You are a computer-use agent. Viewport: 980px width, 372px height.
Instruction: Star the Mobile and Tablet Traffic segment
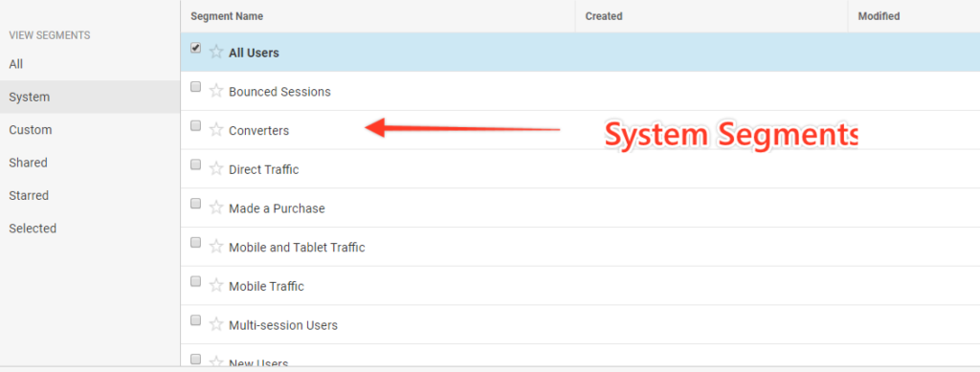coord(216,247)
